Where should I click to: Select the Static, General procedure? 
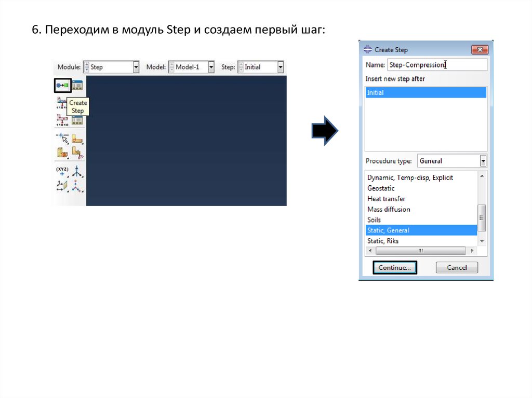pos(421,230)
